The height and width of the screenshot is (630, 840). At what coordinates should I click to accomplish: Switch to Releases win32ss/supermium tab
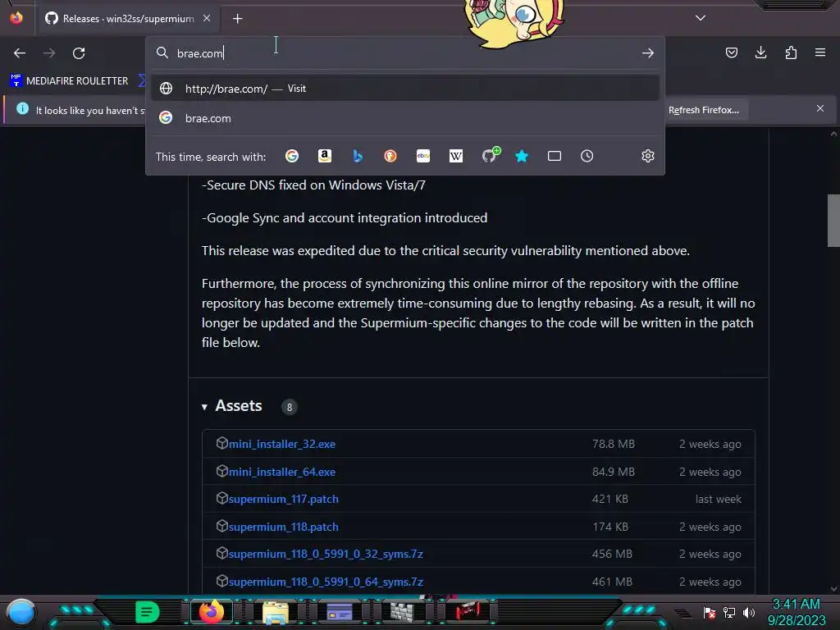(x=127, y=19)
